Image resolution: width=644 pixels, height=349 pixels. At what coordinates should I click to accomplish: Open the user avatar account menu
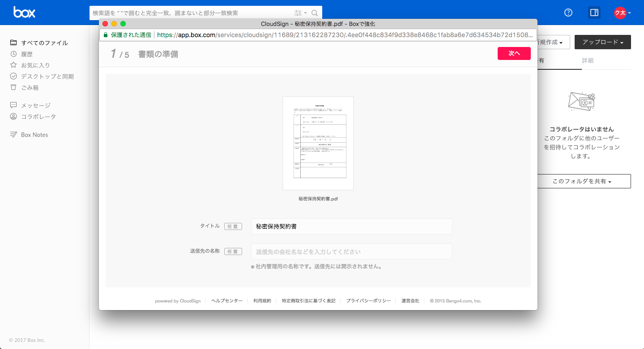622,13
